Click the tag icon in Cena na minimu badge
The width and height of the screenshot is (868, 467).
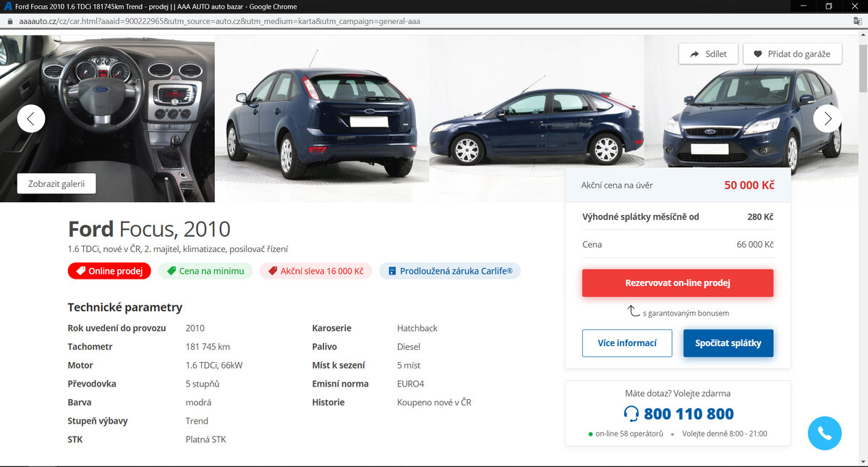coord(171,271)
